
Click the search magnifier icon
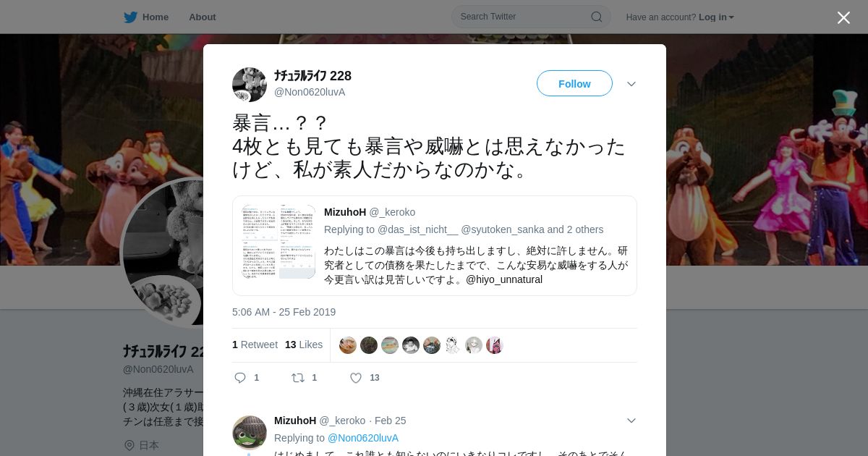click(597, 17)
